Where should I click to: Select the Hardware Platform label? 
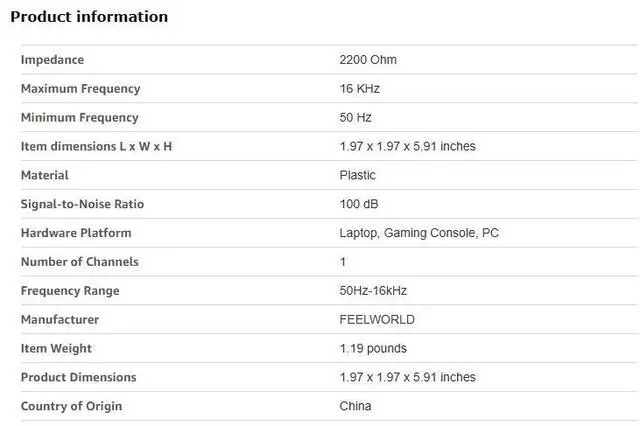76,234
